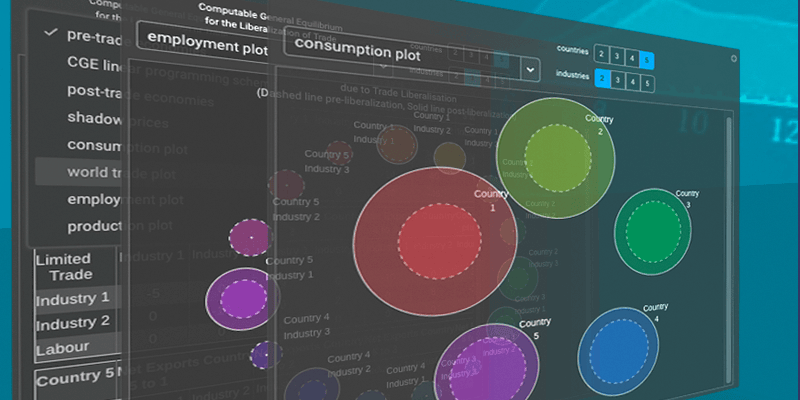Select post-trade economies menu entry

[x=140, y=94]
